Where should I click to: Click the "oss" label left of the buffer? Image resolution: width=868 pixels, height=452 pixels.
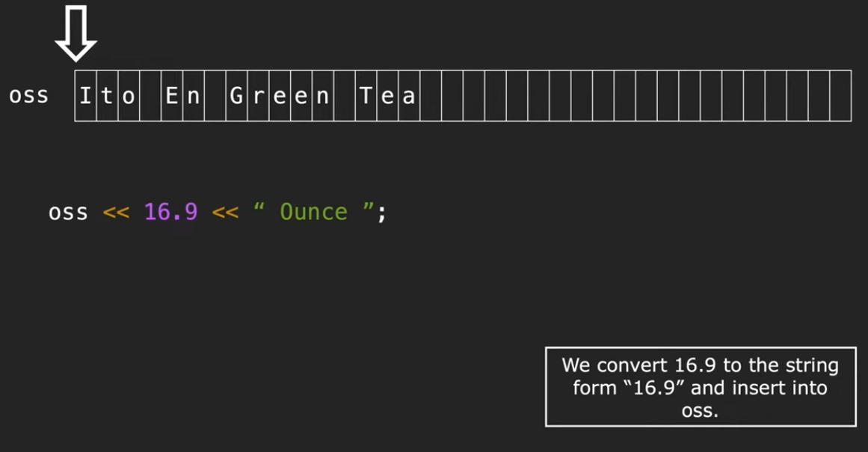click(28, 96)
